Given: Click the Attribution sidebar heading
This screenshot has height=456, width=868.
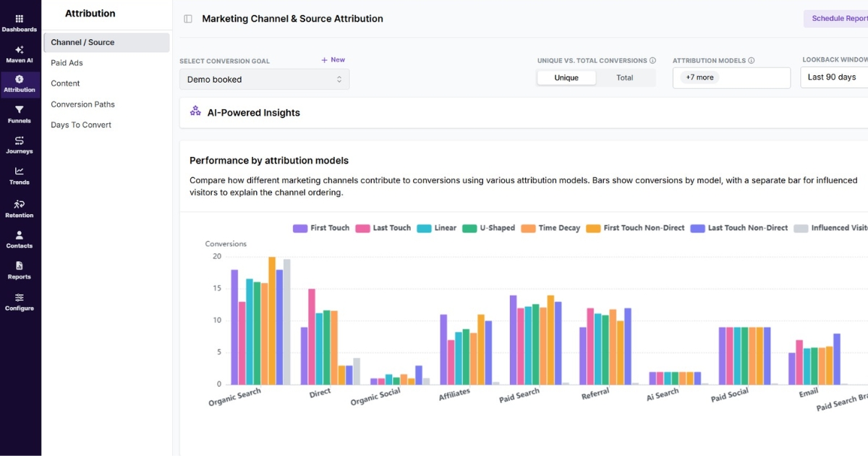Looking at the screenshot, I should tap(90, 13).
